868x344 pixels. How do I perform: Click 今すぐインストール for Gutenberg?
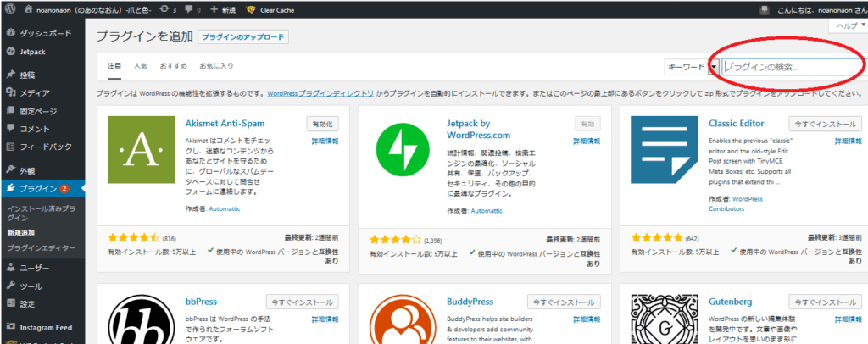click(x=826, y=302)
